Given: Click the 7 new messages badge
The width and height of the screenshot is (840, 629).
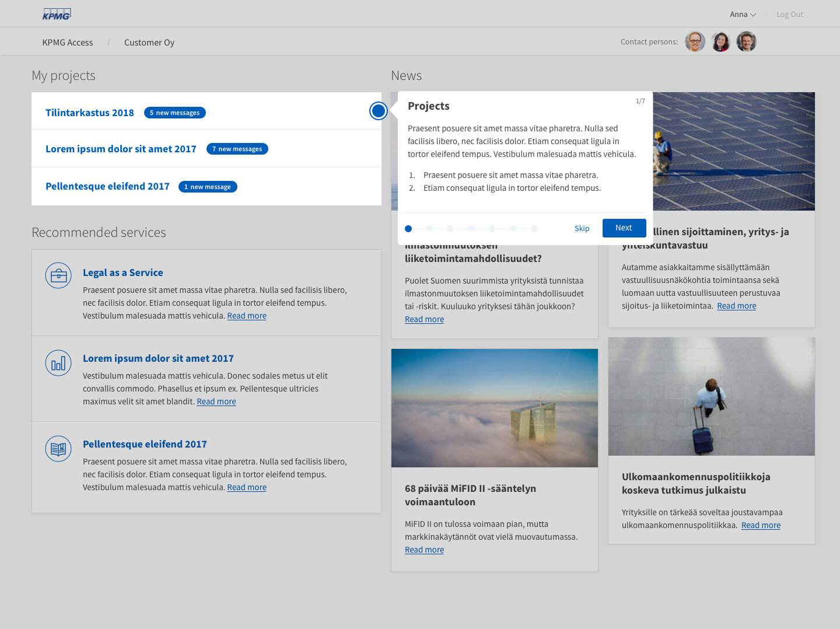Looking at the screenshot, I should click(237, 149).
